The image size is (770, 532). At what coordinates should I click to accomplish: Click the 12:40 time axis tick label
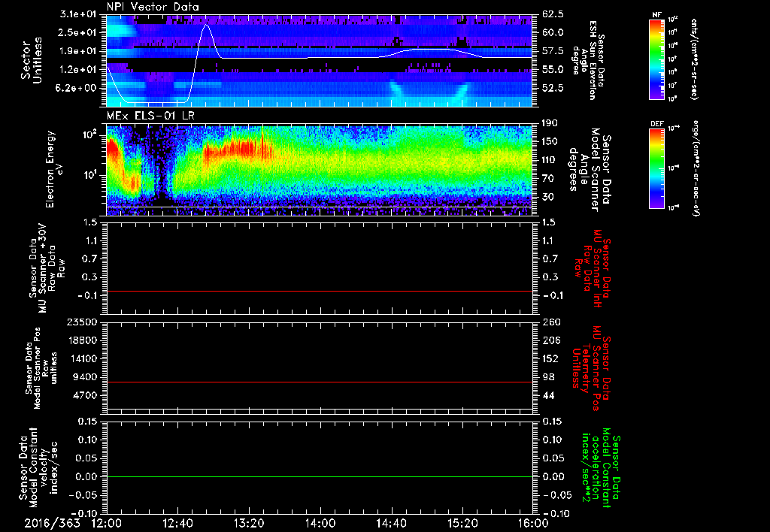coord(177,523)
